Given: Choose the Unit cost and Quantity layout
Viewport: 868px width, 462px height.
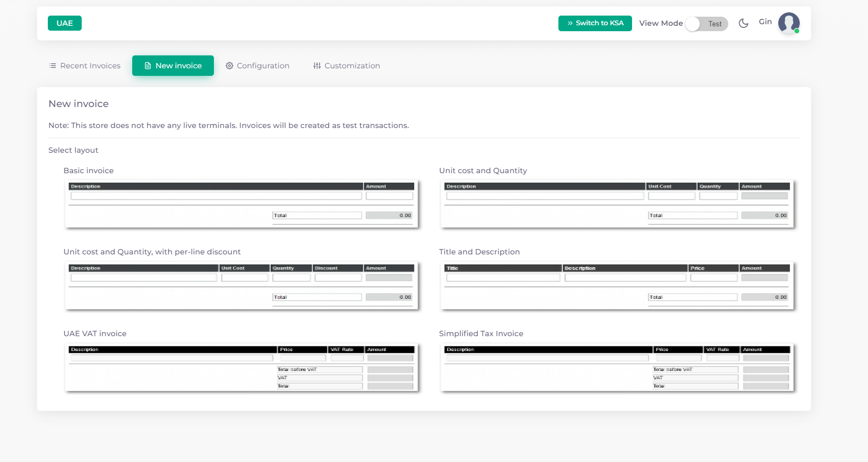Looking at the screenshot, I should (x=617, y=204).
